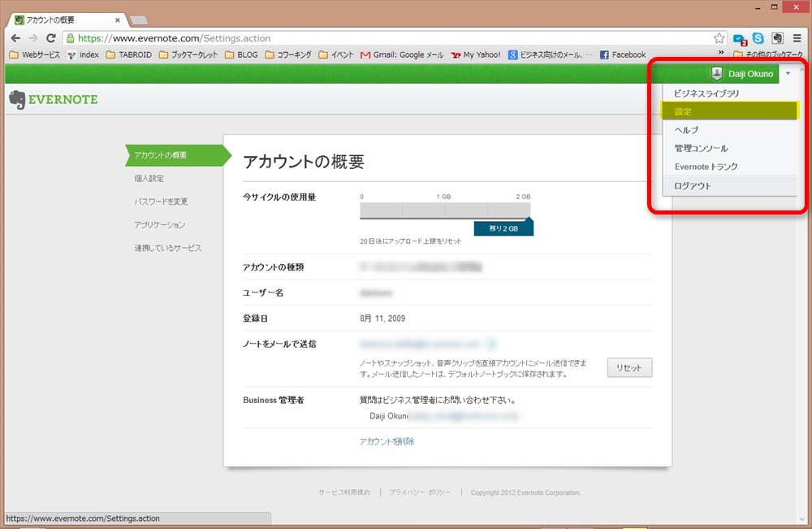This screenshot has width=812, height=529.
Task: Open the Gmail: Google メール bookmark
Action: [403, 55]
